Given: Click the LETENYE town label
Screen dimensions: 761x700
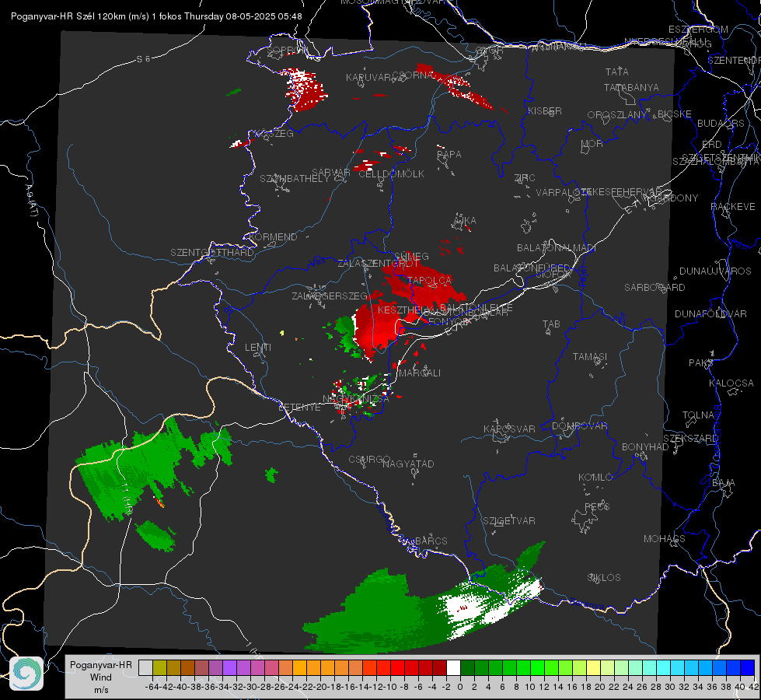Looking at the screenshot, I should [x=299, y=408].
